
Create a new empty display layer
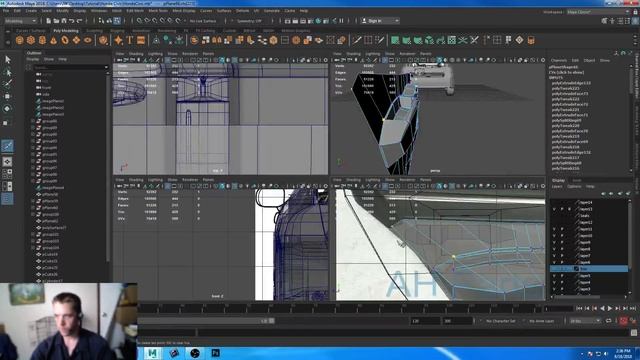click(x=620, y=193)
